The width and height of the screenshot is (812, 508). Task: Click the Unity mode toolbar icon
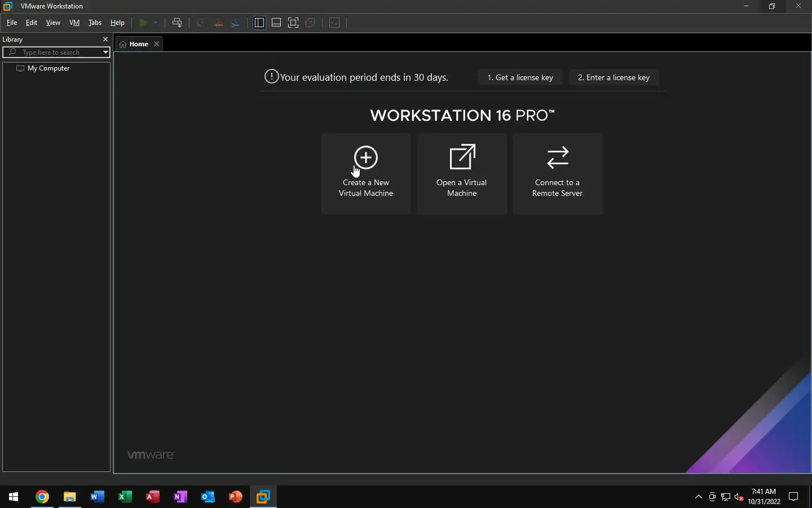point(310,23)
